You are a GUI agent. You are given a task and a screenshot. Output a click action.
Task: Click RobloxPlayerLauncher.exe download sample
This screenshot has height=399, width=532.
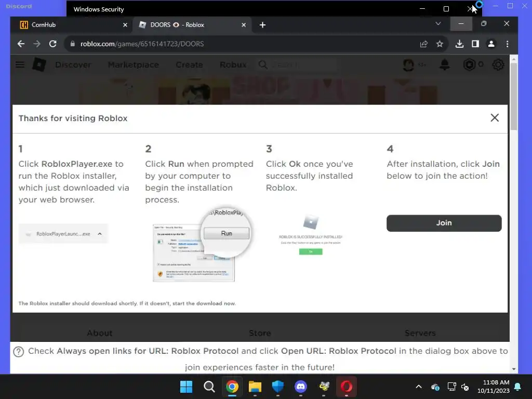click(x=63, y=234)
